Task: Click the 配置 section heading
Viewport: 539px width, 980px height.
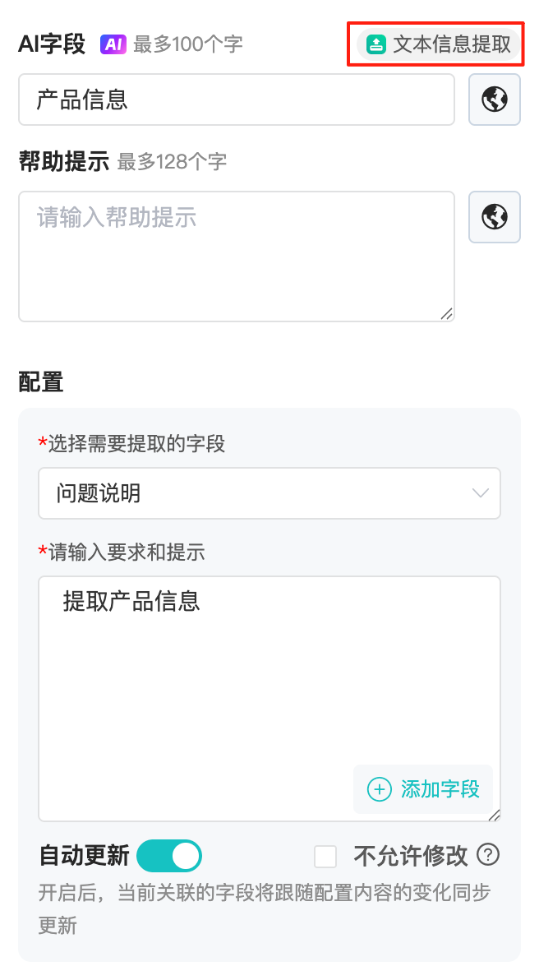Action: point(41,381)
